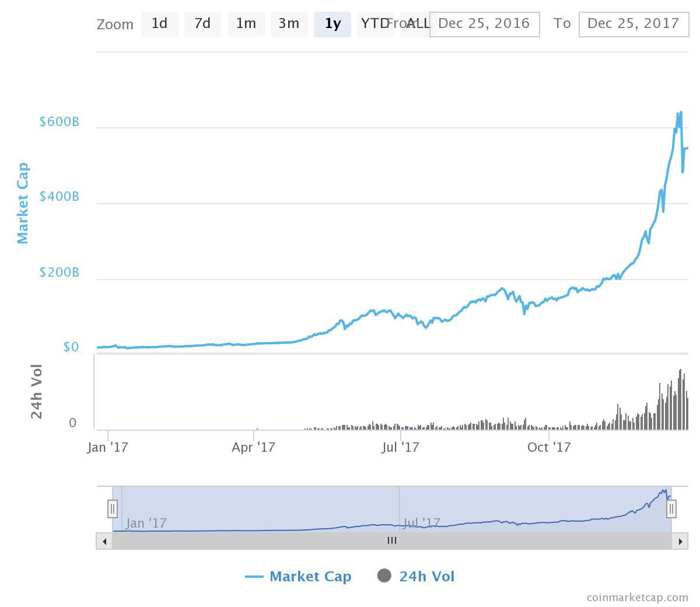Set zoom range to YTD
Image resolution: width=700 pixels, height=607 pixels.
point(375,24)
